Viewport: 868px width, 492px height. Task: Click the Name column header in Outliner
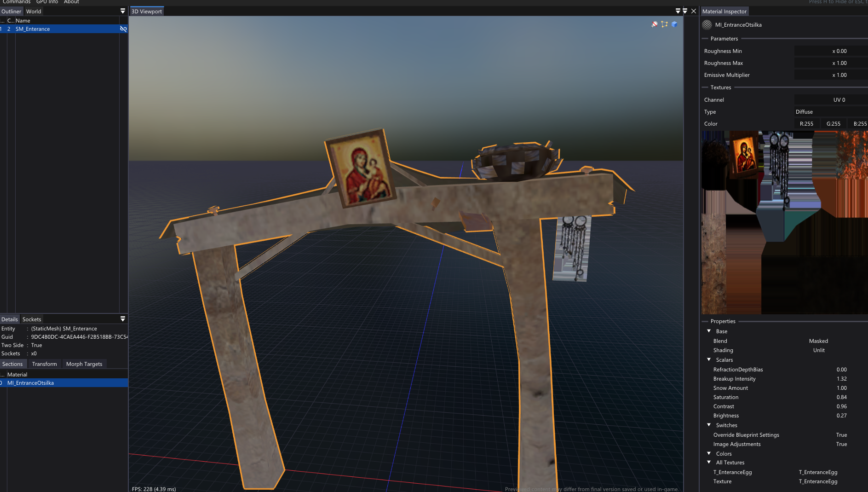pyautogui.click(x=23, y=21)
